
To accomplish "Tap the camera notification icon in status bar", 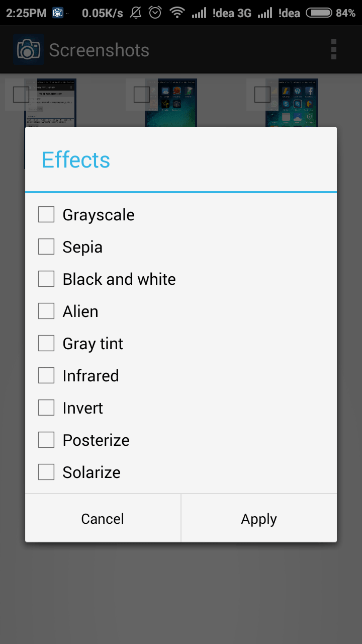I will 58,13.
